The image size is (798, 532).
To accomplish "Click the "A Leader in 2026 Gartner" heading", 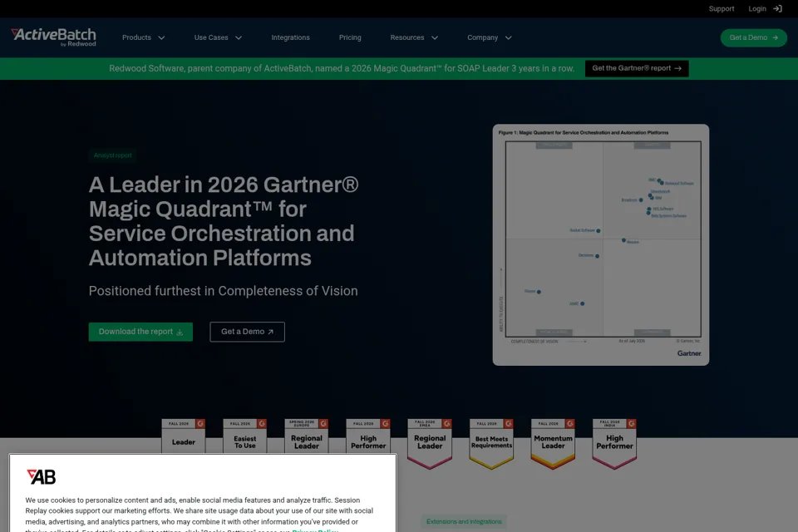I will tap(224, 221).
